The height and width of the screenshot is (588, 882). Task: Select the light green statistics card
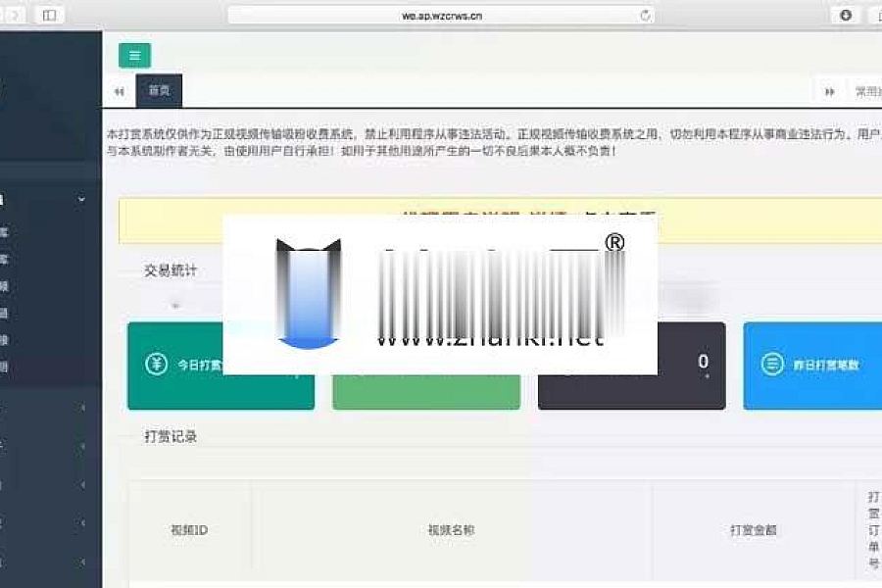426,392
